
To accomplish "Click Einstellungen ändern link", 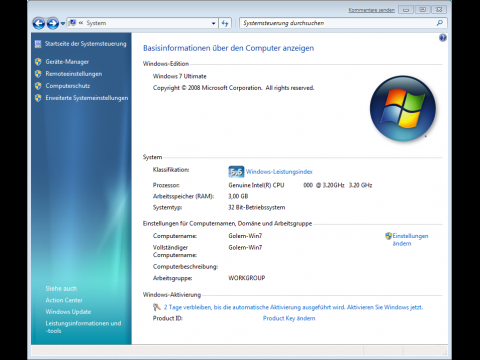I will (410, 240).
